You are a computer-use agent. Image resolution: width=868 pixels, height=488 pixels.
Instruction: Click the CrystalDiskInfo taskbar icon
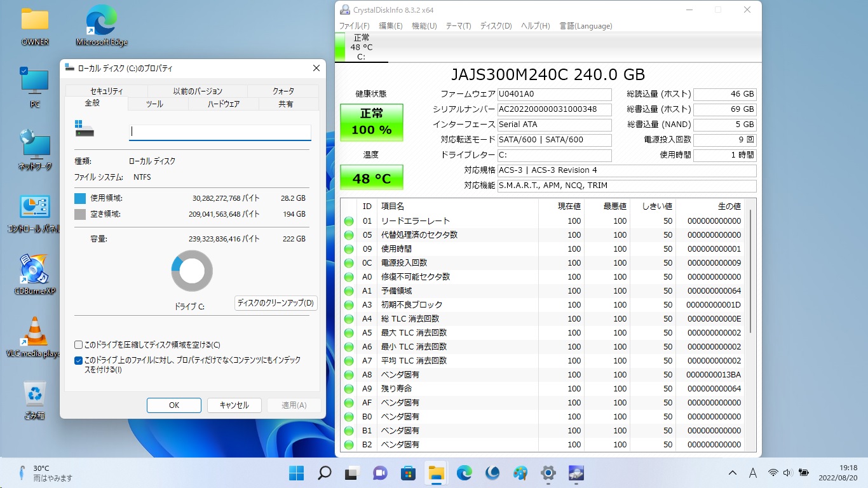point(576,473)
